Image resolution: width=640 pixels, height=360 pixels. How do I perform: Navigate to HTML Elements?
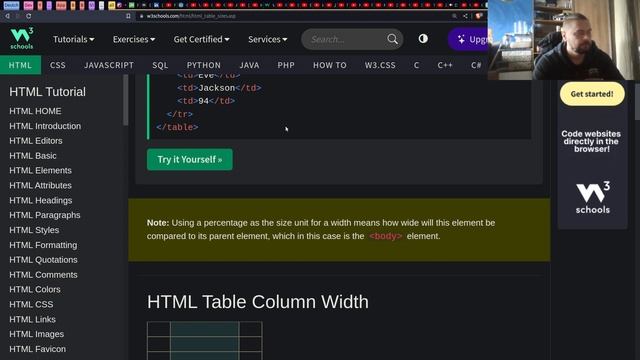[x=40, y=171]
